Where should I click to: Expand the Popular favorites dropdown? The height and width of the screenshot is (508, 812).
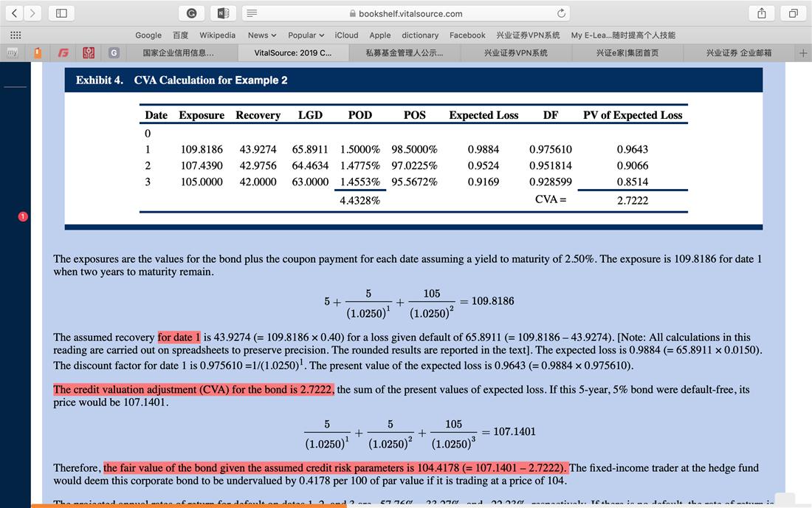pyautogui.click(x=306, y=35)
